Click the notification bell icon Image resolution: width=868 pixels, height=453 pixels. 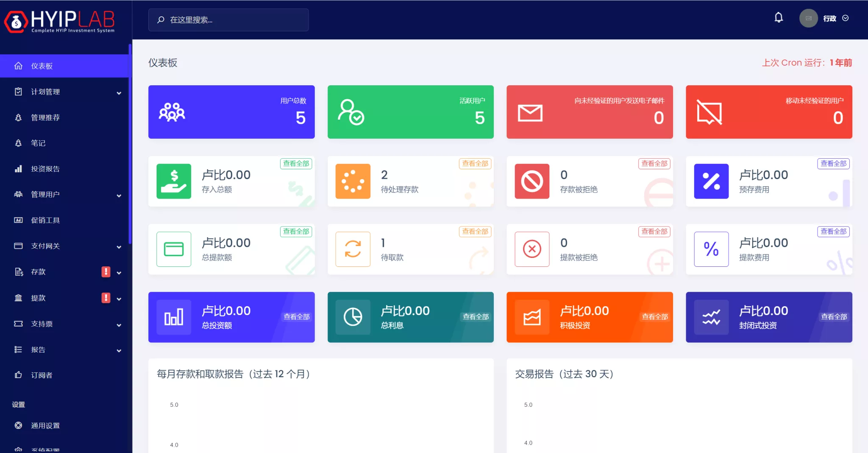779,18
